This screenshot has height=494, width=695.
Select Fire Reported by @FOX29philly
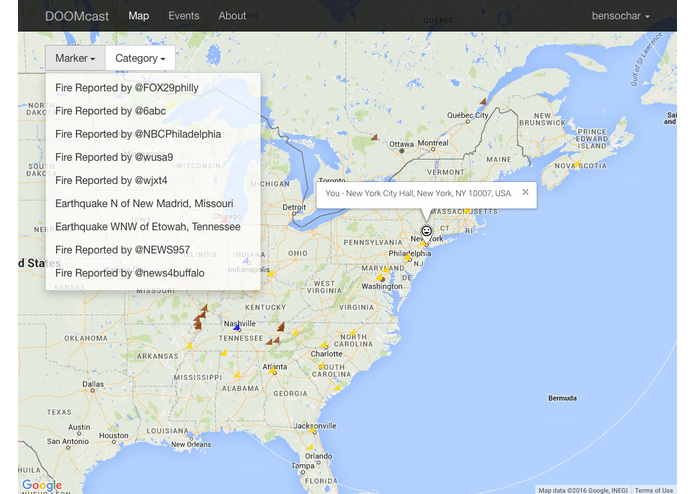153,88
